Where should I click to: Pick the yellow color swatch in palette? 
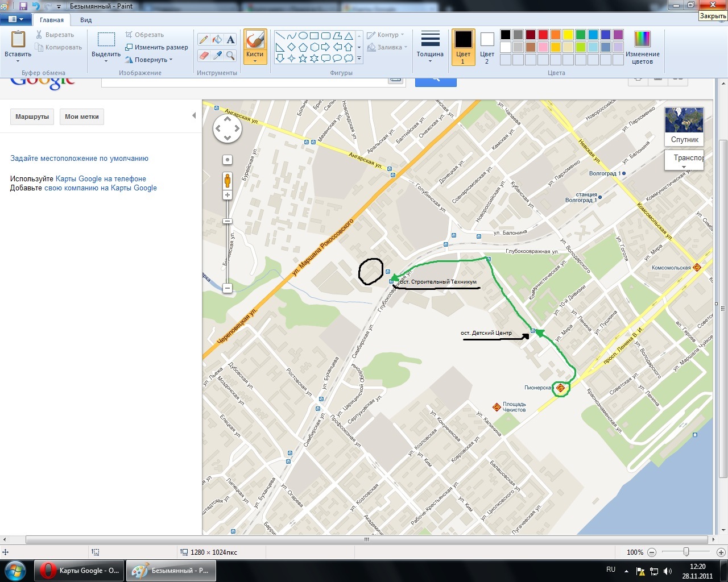tap(568, 35)
